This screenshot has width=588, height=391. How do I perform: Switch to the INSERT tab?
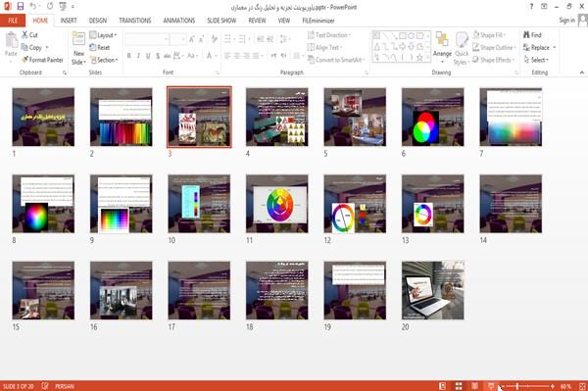tap(69, 21)
